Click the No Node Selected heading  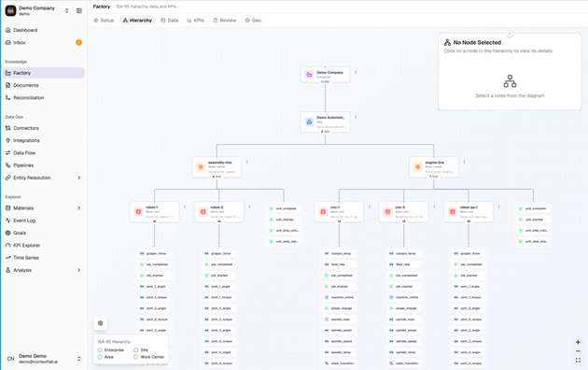(477, 42)
